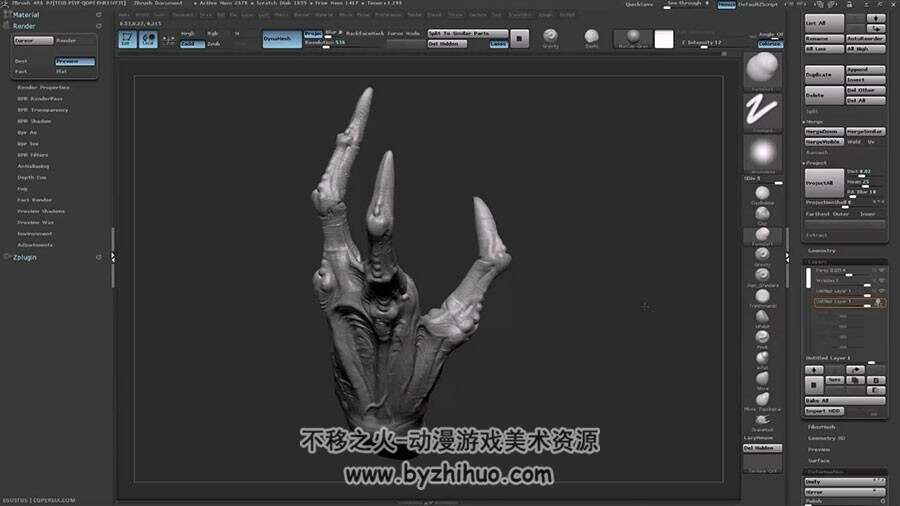The image size is (900, 506).
Task: Click Split To Similar Parts
Action: (467, 33)
